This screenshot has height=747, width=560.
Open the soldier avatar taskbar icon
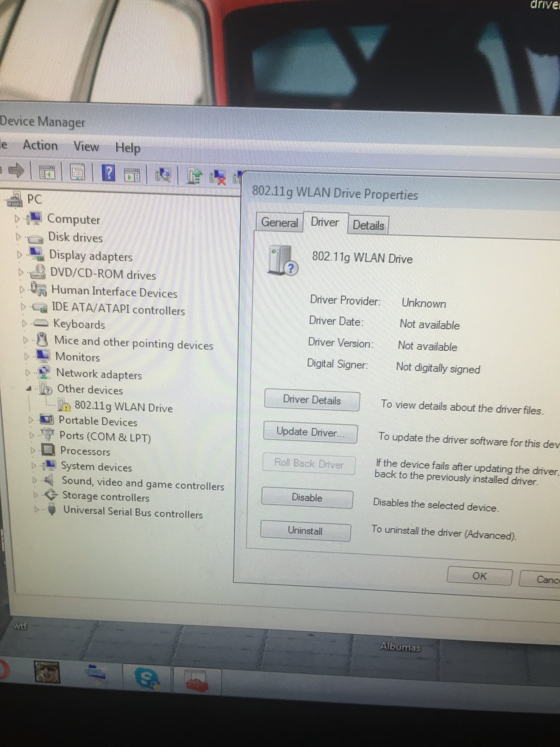pos(47,672)
